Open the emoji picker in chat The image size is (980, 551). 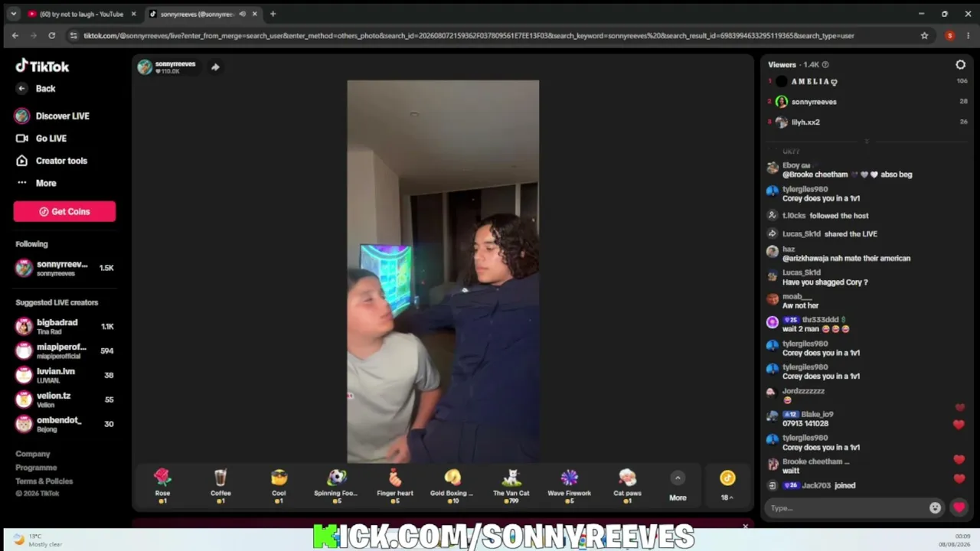[935, 508]
